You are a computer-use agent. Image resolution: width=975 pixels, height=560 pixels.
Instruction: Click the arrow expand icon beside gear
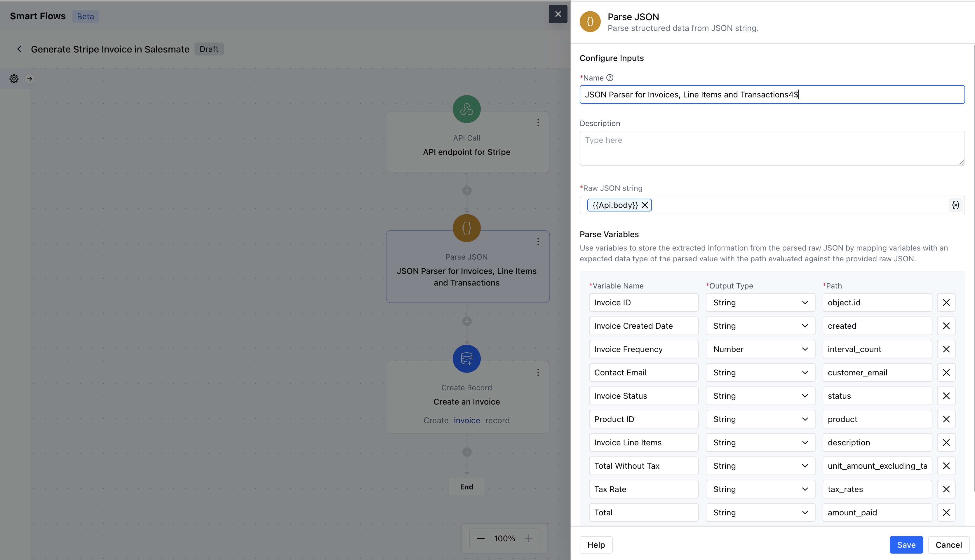[30, 79]
